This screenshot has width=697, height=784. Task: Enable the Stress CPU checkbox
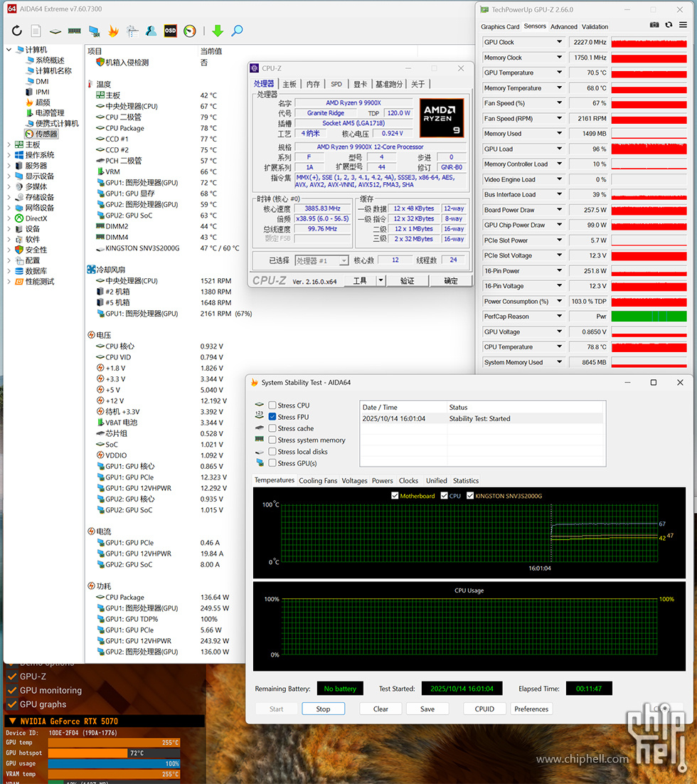coord(272,406)
